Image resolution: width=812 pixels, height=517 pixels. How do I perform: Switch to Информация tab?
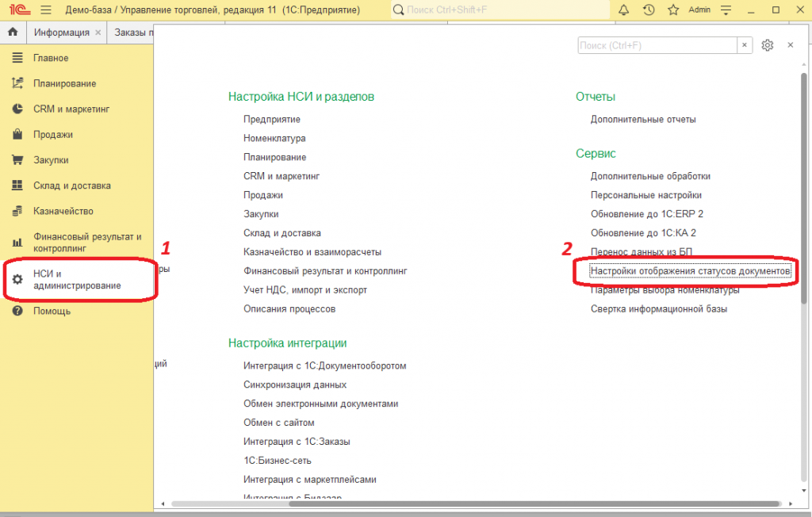[x=61, y=33]
